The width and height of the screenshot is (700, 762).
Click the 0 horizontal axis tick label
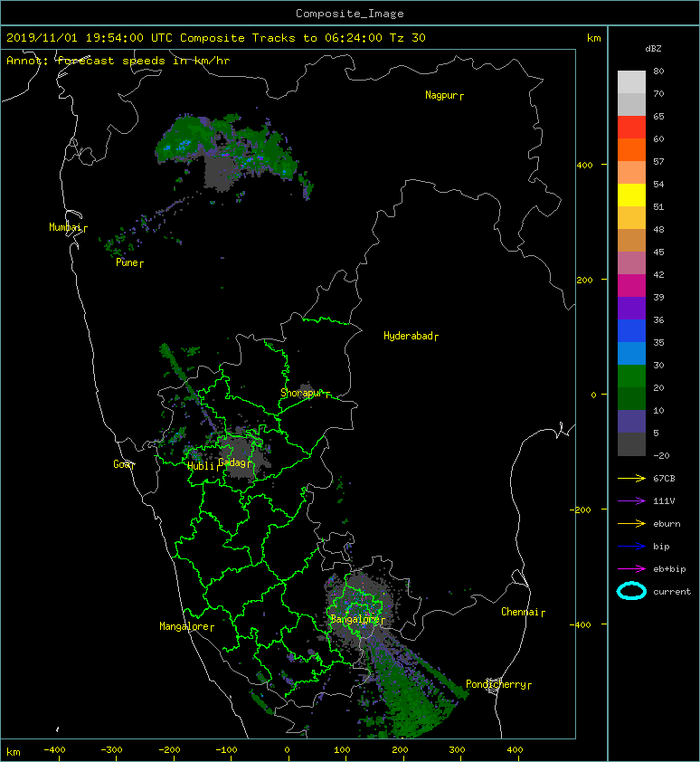coord(287,750)
